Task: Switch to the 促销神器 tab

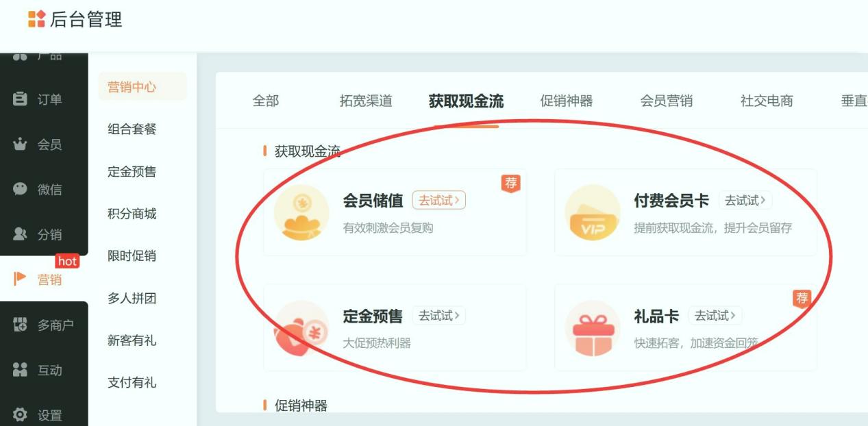Action: point(567,101)
